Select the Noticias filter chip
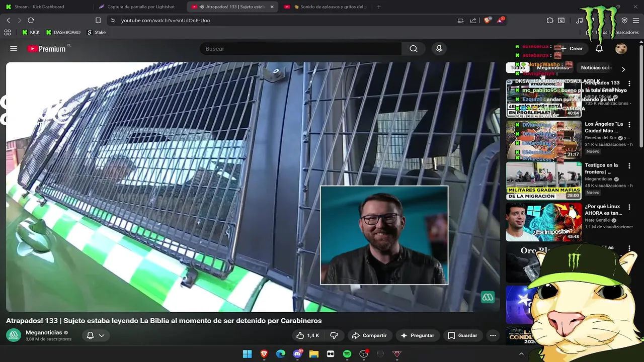The width and height of the screenshot is (644, 362). [596, 68]
